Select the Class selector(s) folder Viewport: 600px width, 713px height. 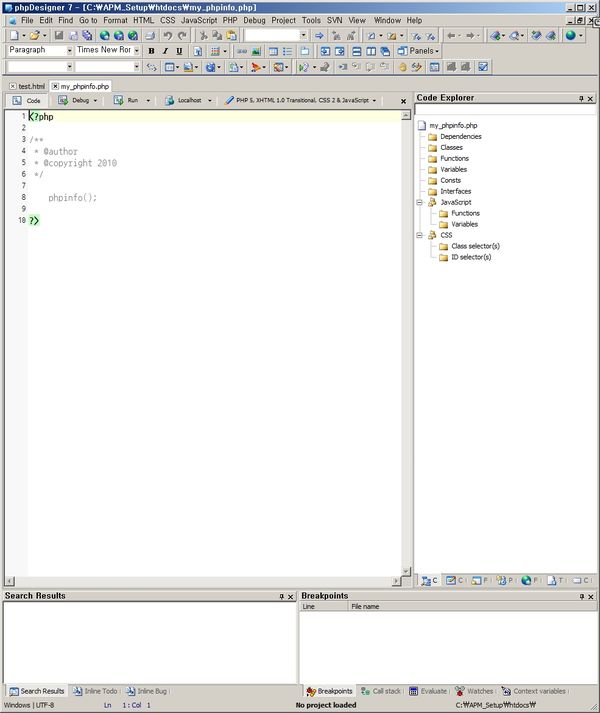(x=469, y=246)
